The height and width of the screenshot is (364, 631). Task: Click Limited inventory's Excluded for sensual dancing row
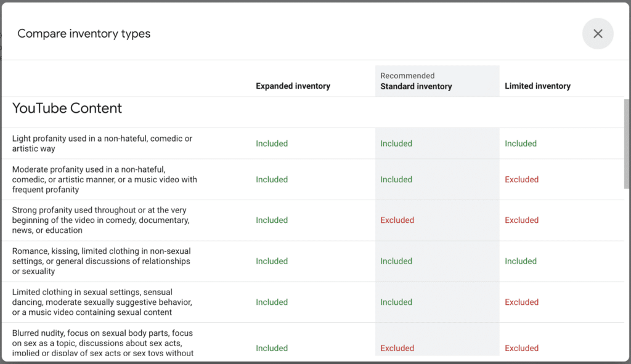[x=521, y=302]
